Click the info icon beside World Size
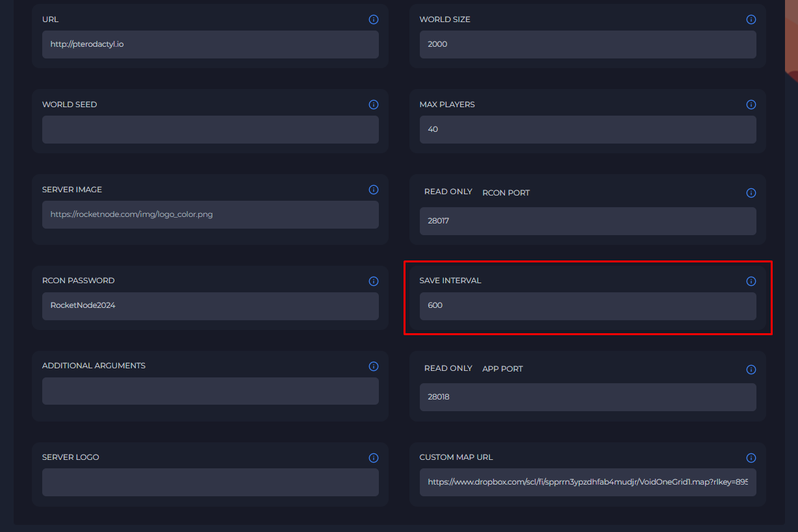This screenshot has height=532, width=798. point(751,19)
